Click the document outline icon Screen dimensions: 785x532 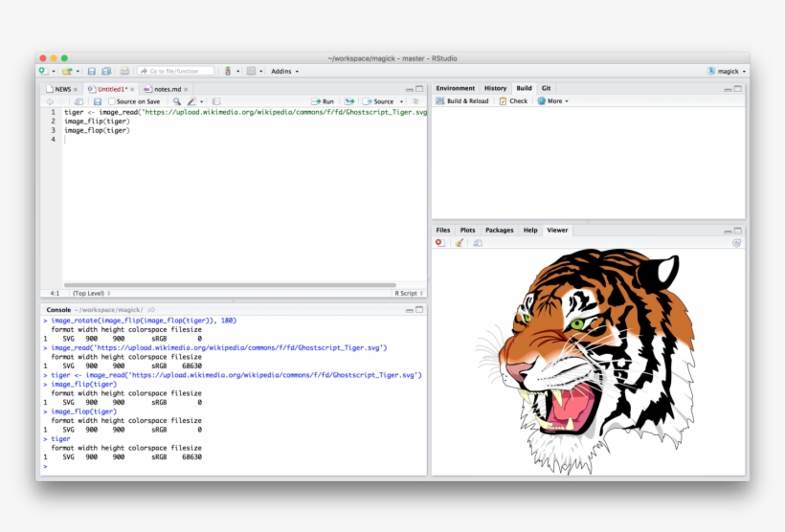415,101
